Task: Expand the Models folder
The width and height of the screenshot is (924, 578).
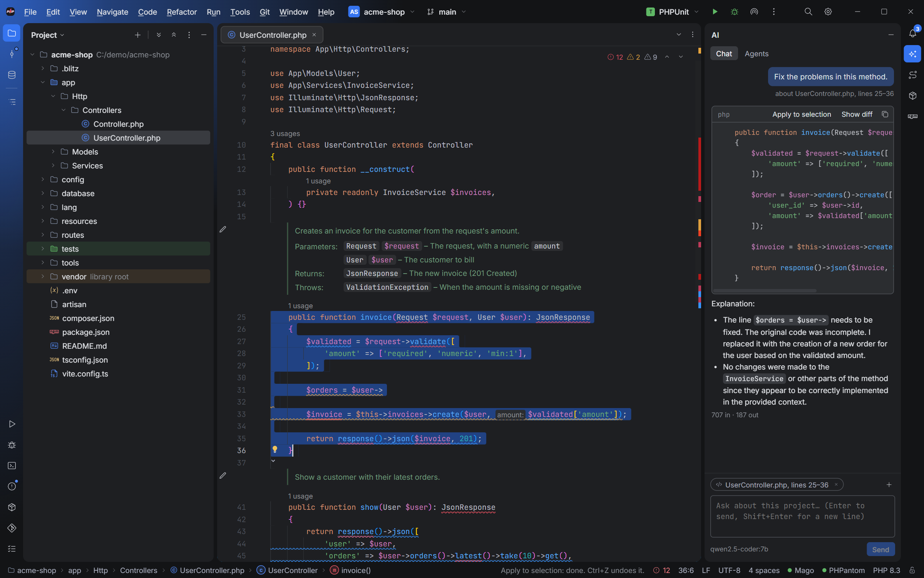Action: [x=53, y=152]
